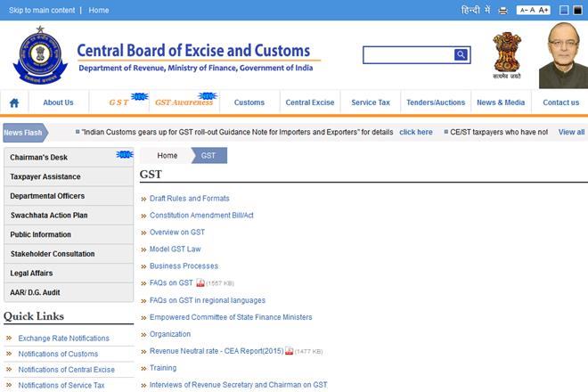
Task: Open Draft Rules and Formats link
Action: (x=189, y=199)
